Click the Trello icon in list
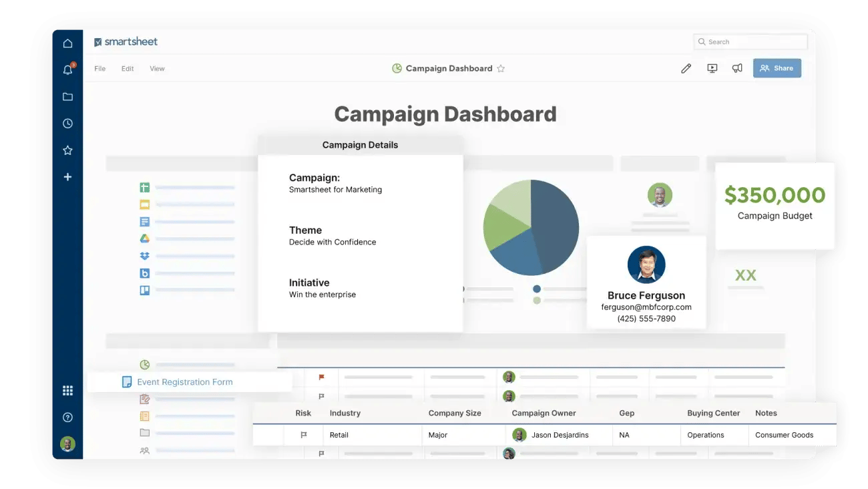868x489 pixels. coord(144,291)
